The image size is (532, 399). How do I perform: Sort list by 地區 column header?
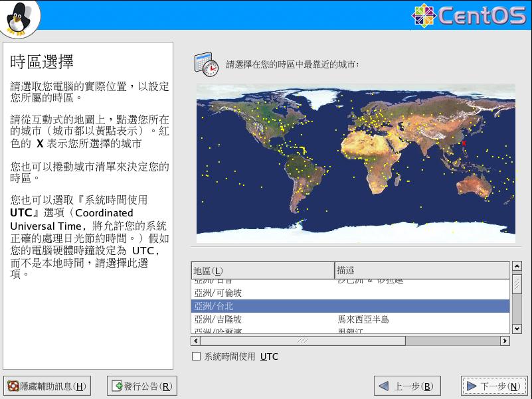(263, 270)
